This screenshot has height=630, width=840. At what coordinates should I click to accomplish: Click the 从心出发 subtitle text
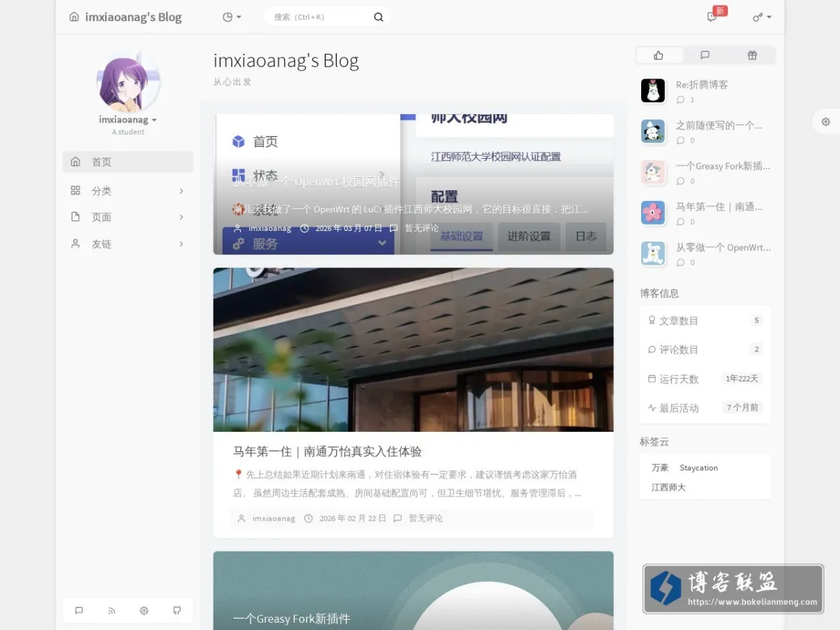(232, 82)
